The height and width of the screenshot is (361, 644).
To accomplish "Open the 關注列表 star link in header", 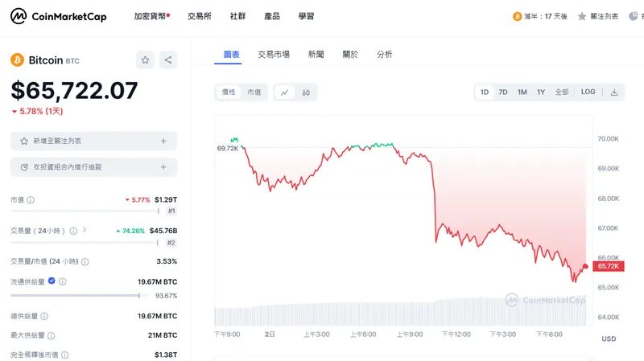I will 598,16.
